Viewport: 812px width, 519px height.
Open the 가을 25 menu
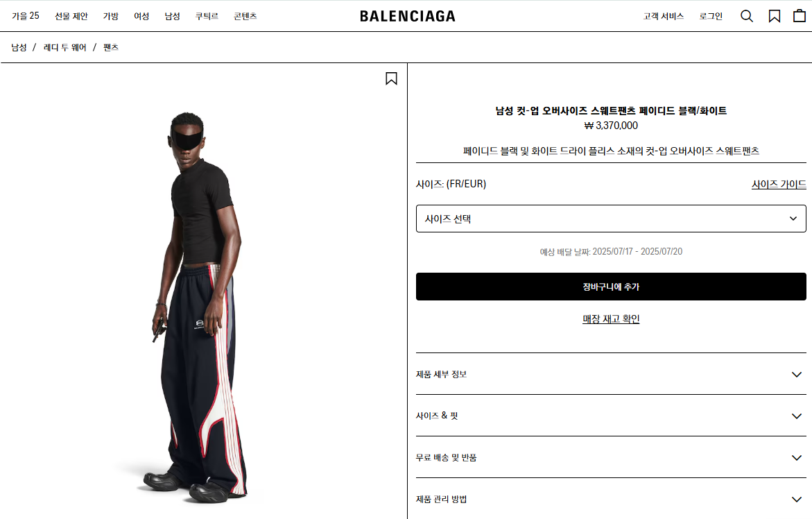coord(26,16)
